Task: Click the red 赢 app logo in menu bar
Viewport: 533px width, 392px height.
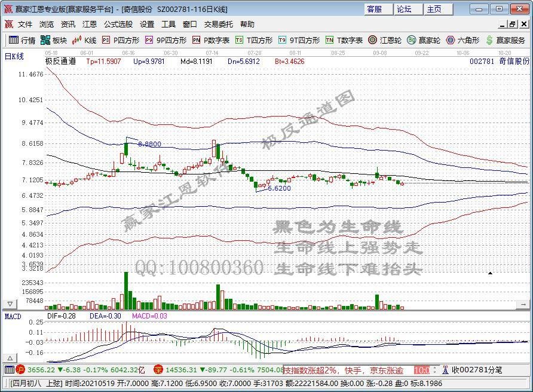Action: click(x=9, y=24)
